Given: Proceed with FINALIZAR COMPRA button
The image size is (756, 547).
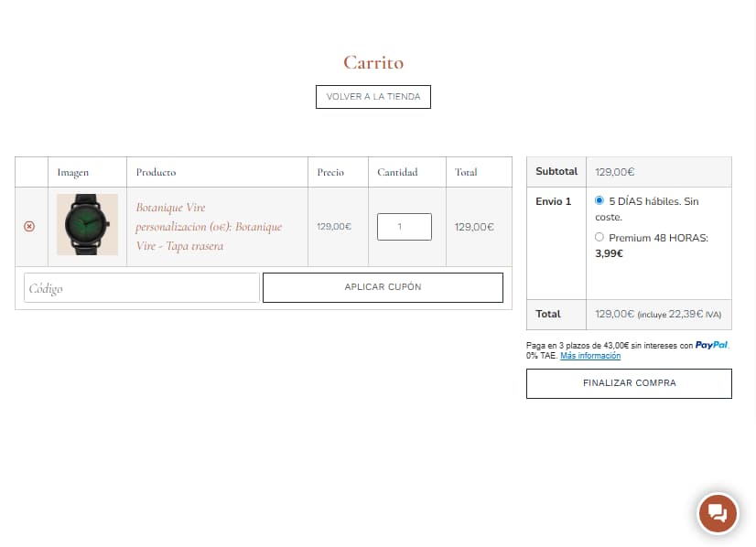Looking at the screenshot, I should click(x=629, y=383).
